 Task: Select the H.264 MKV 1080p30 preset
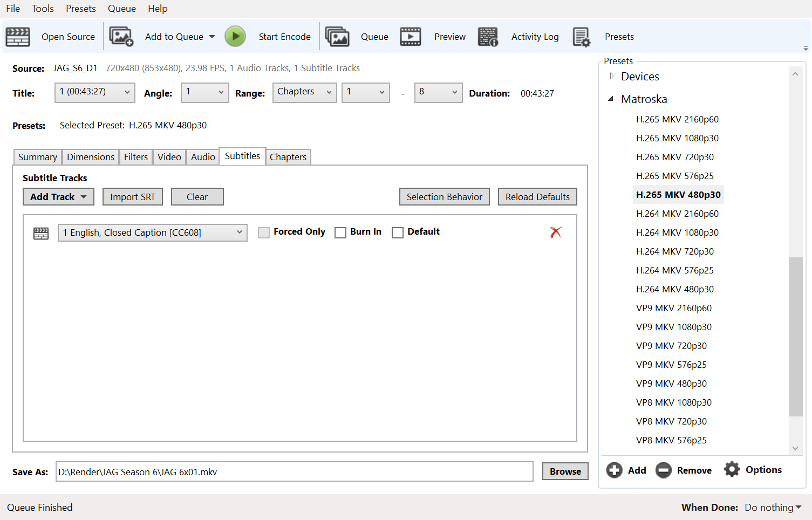pyautogui.click(x=677, y=232)
